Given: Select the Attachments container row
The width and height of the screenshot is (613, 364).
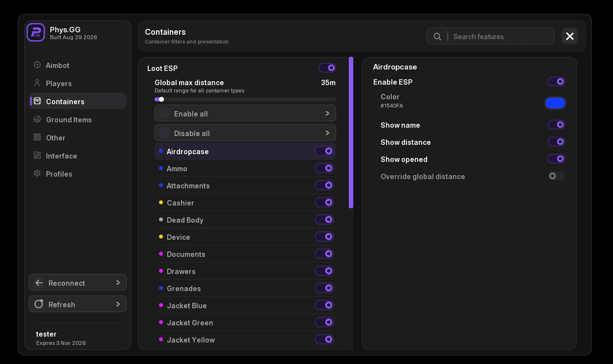Looking at the screenshot, I should click(x=245, y=185).
